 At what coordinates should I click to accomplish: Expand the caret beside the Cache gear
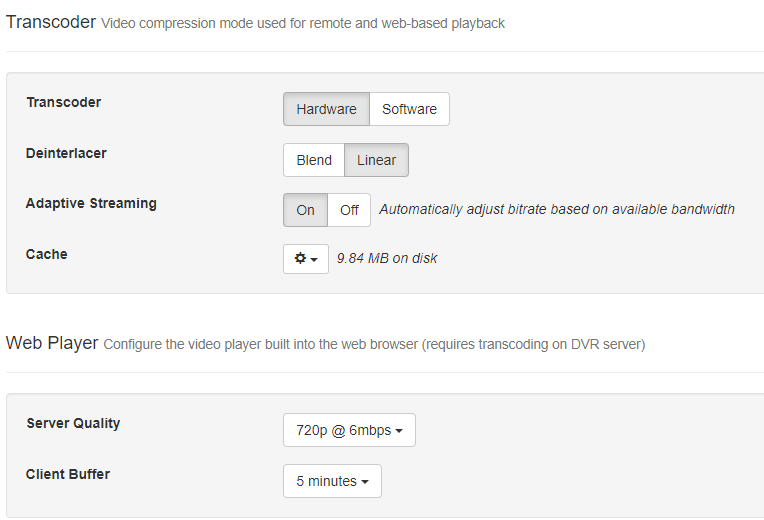pyautogui.click(x=314, y=259)
